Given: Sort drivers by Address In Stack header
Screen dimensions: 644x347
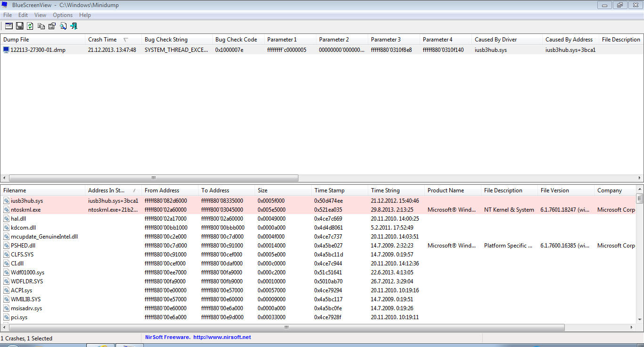Looking at the screenshot, I should [x=106, y=190].
